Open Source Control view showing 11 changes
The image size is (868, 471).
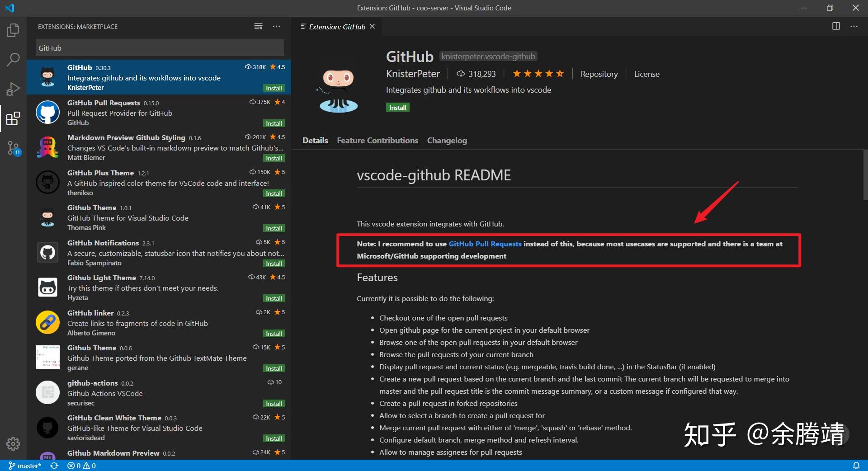coord(13,148)
